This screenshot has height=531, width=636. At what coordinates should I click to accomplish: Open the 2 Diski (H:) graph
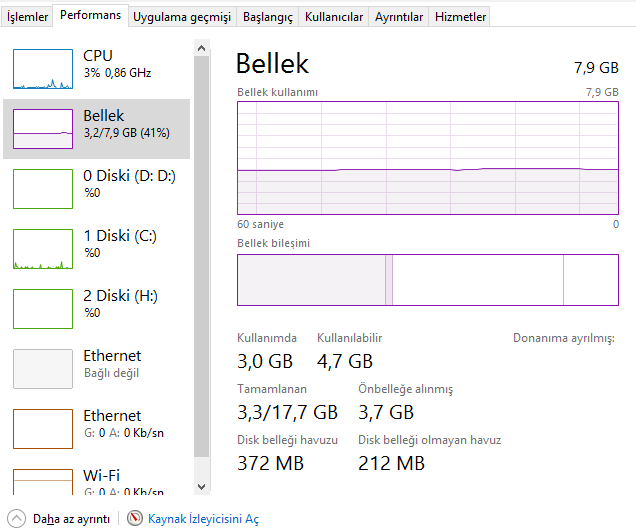point(43,309)
